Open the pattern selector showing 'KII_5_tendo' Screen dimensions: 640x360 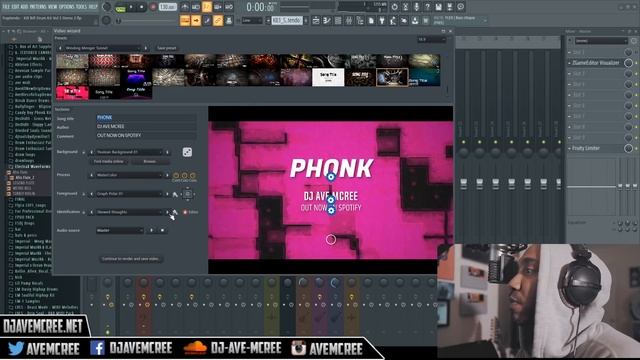(287, 20)
